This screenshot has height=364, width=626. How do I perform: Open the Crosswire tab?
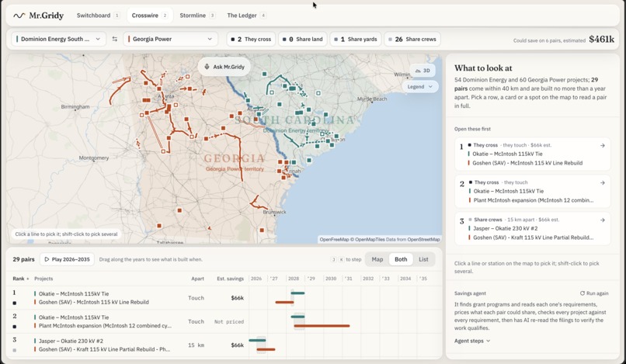click(150, 16)
